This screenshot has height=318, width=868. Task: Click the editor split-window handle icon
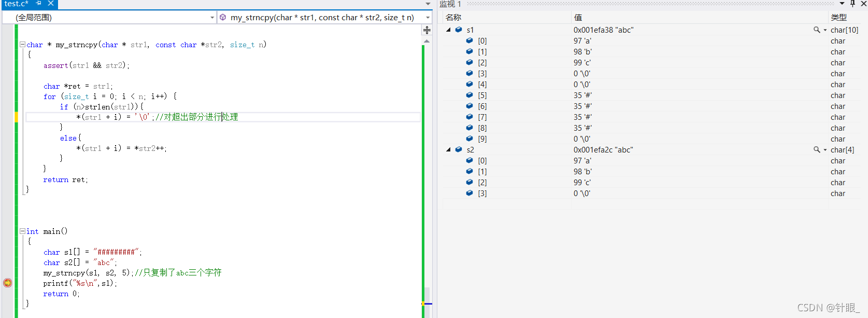[427, 30]
